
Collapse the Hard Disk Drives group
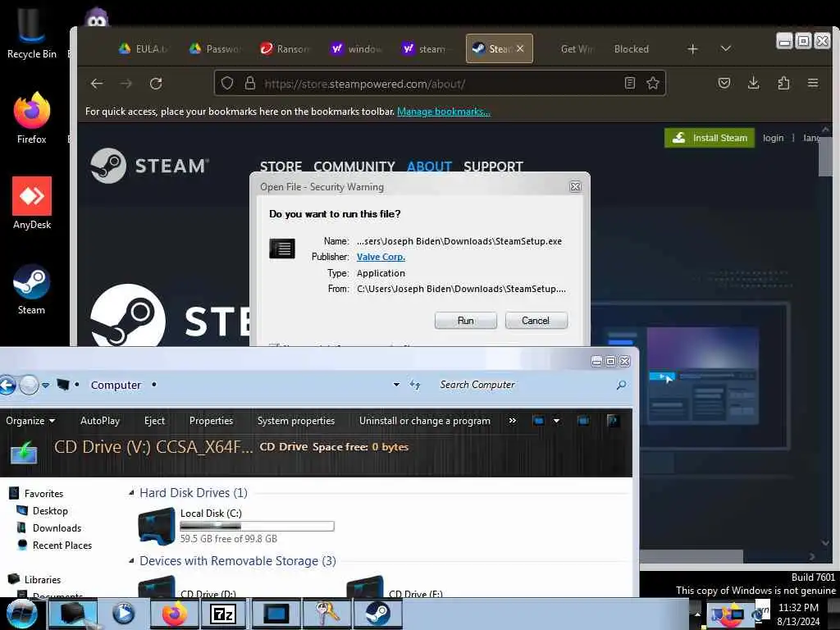(x=131, y=493)
